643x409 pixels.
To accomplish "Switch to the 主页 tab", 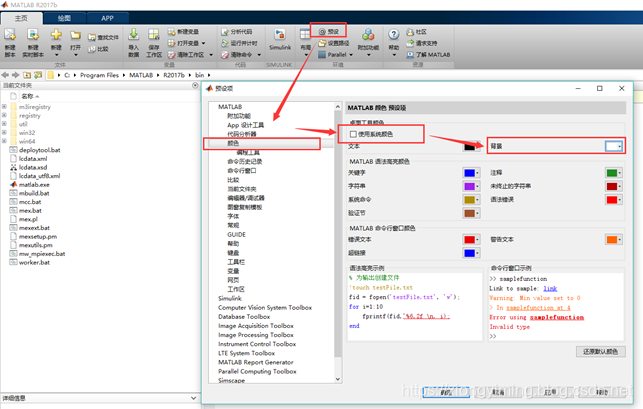I will (x=21, y=18).
